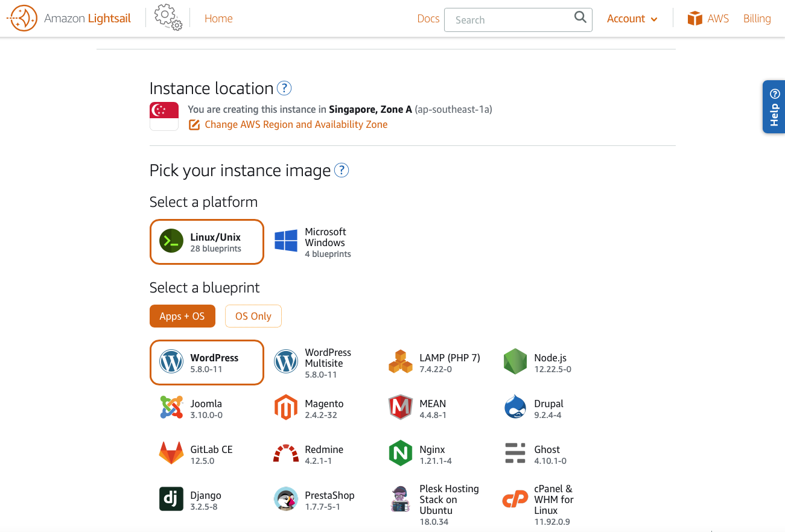This screenshot has height=532, width=785.
Task: Choose the Plesk Hosting Stack blueprint icon
Action: coord(401,499)
